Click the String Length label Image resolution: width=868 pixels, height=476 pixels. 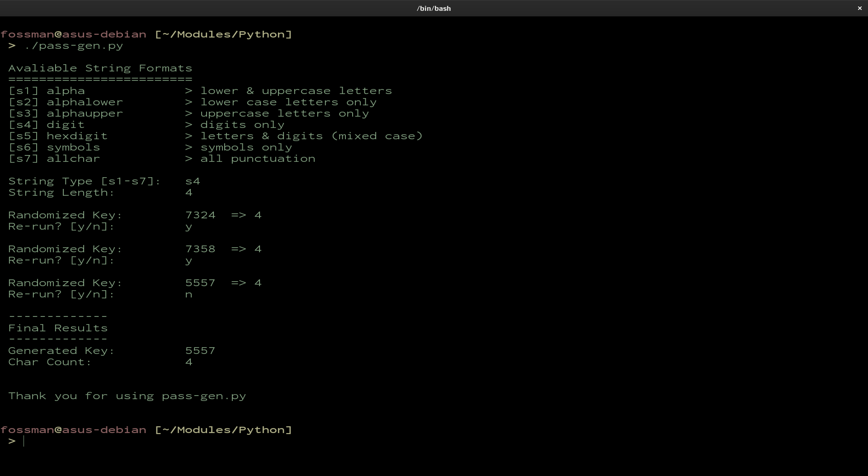[x=61, y=193]
